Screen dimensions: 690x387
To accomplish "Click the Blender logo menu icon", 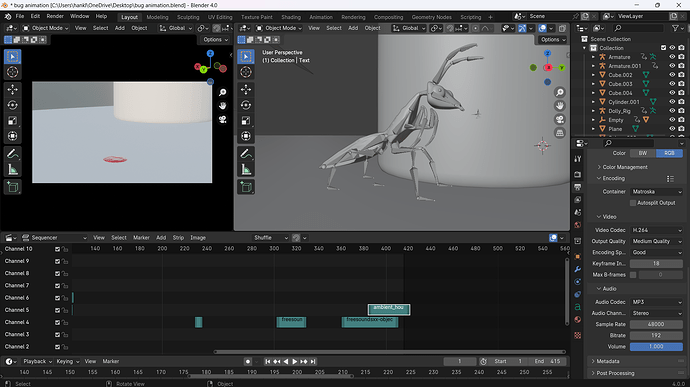I will tap(8, 17).
